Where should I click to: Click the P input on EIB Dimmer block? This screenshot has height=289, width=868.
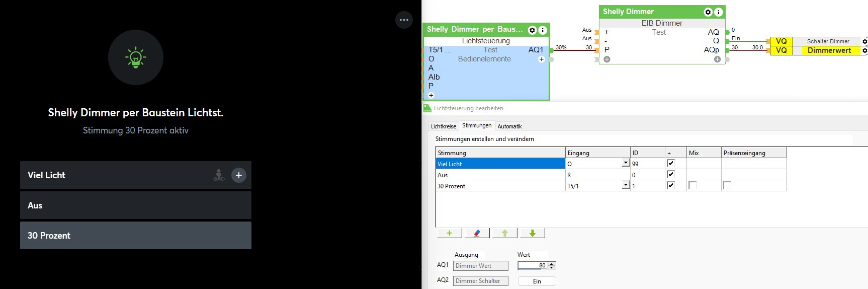(607, 50)
